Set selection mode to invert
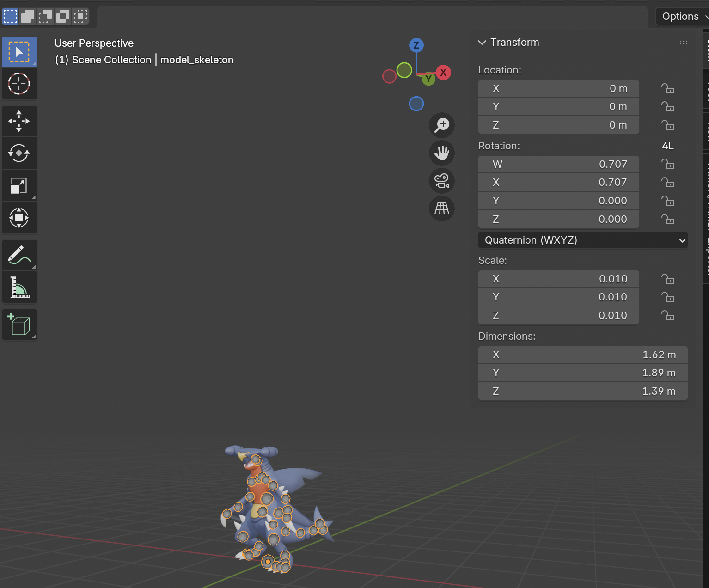Image resolution: width=709 pixels, height=588 pixels. point(63,16)
